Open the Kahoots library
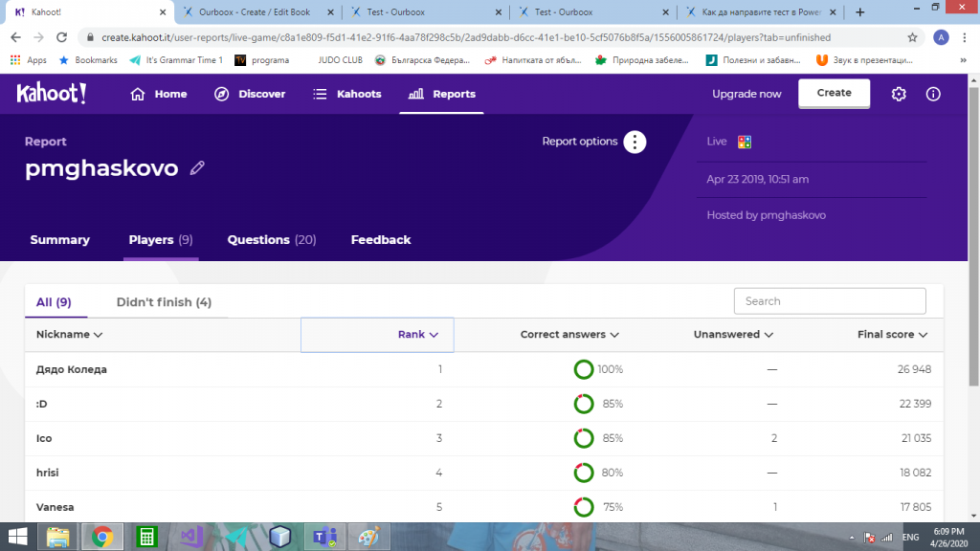 (346, 94)
